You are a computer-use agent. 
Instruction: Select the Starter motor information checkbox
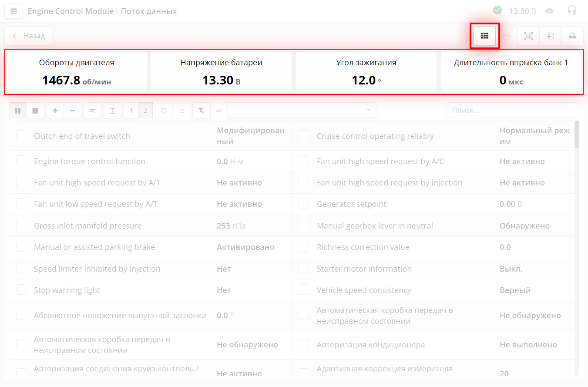304,269
